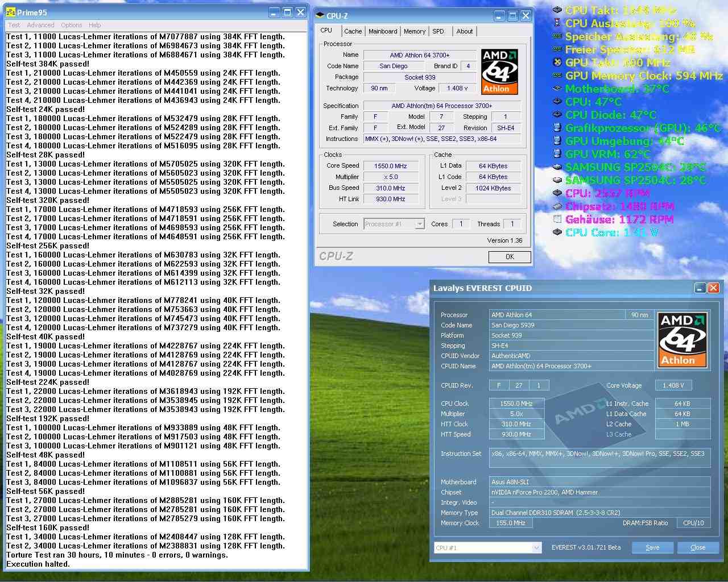Click the monitor icon beside Grafikprozessor (GPU)
The image size is (728, 582).
click(x=557, y=128)
